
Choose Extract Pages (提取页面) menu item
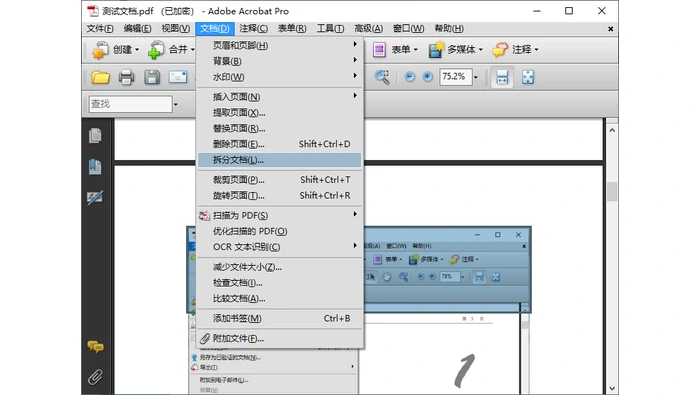click(x=279, y=112)
